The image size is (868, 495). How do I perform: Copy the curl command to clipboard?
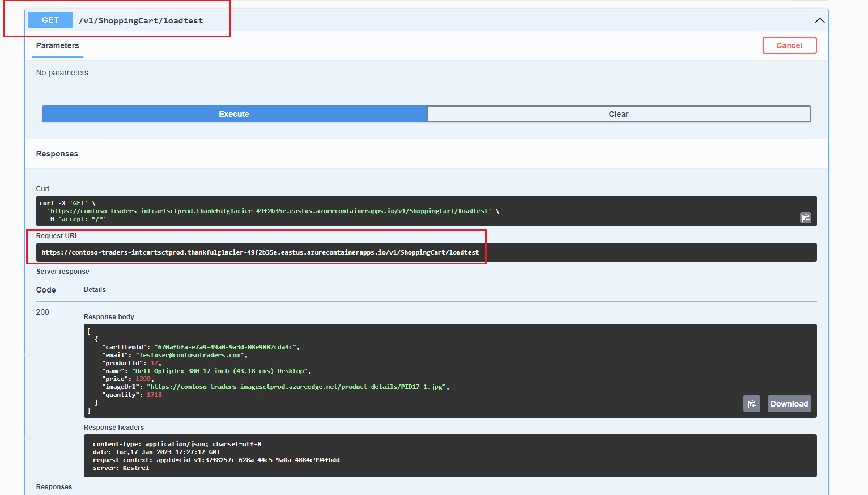point(805,218)
